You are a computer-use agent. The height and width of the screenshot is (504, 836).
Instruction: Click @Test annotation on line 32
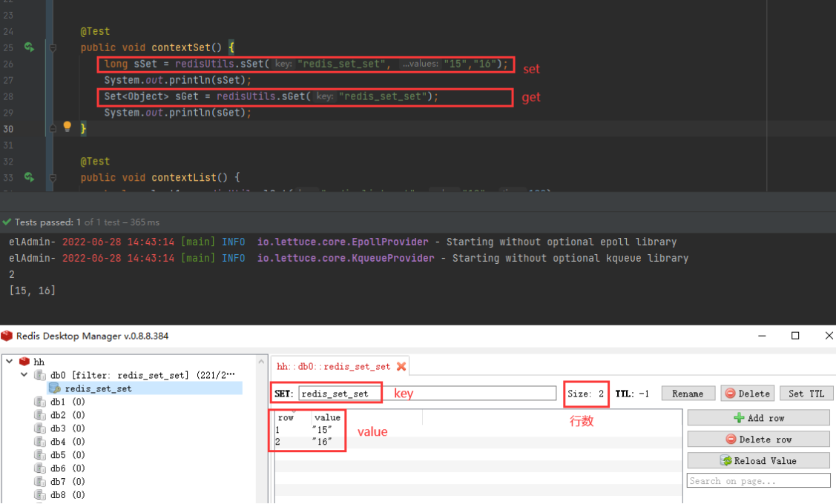click(95, 162)
